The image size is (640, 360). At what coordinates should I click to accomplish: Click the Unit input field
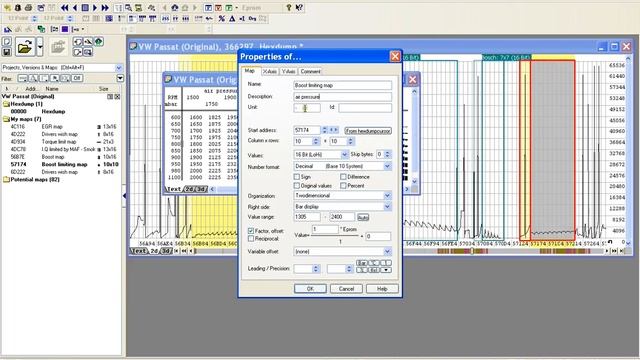pyautogui.click(x=307, y=108)
